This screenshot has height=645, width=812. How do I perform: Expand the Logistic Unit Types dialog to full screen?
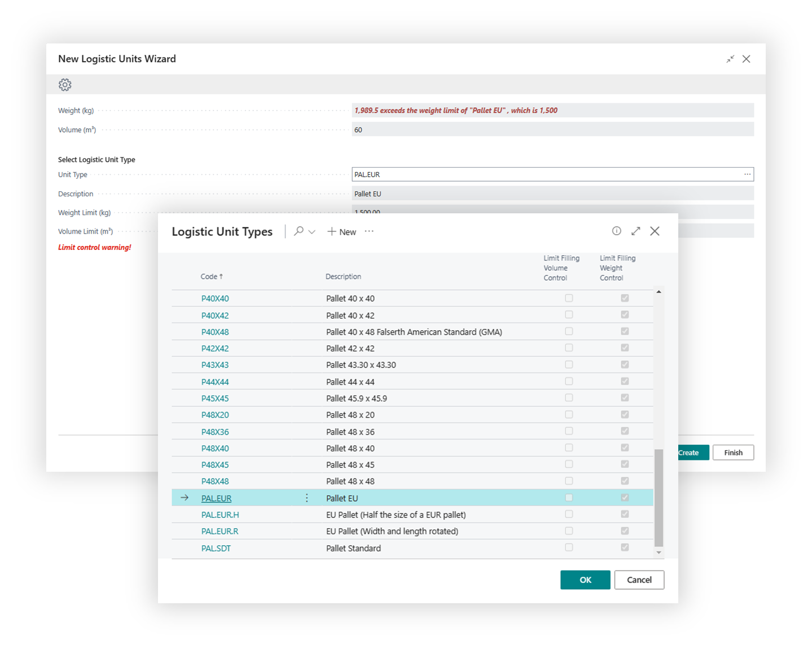pos(635,231)
